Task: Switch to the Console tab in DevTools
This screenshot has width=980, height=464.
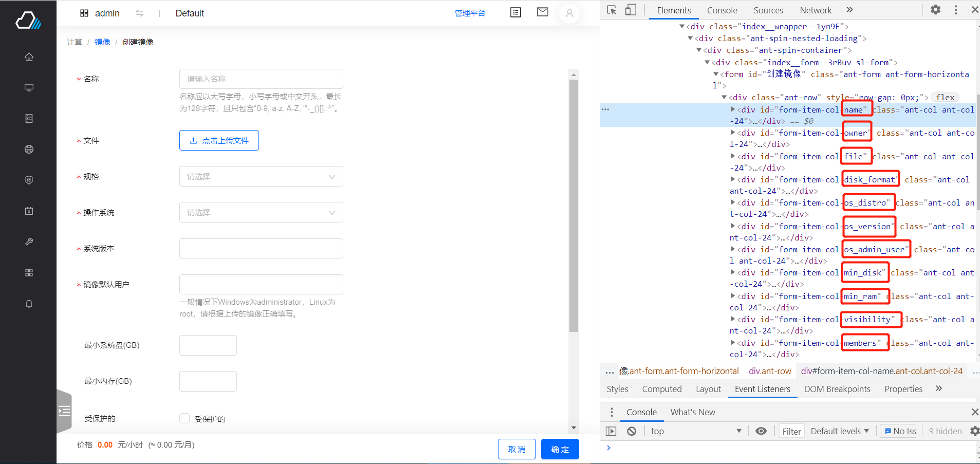Action: 722,10
